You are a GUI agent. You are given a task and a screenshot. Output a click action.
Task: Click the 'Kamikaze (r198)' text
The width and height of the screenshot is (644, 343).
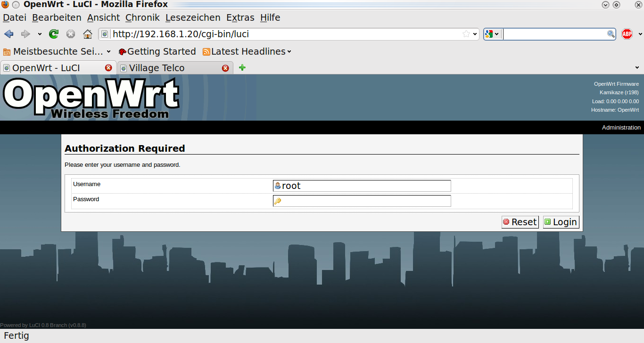(619, 92)
